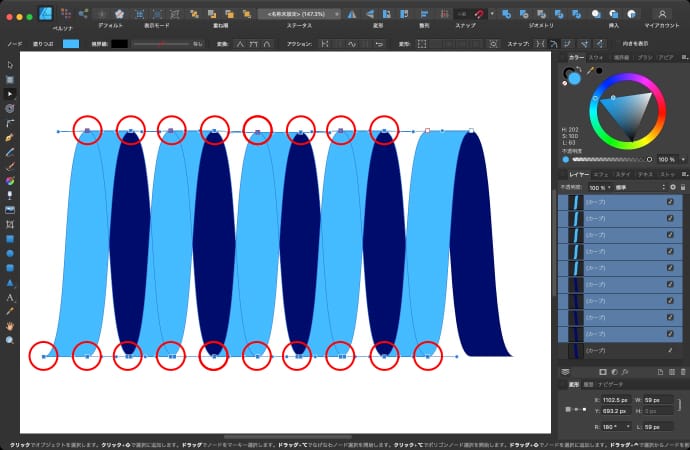Pick the Text tool (A icon)
This screenshot has width=690, height=450.
click(x=10, y=298)
